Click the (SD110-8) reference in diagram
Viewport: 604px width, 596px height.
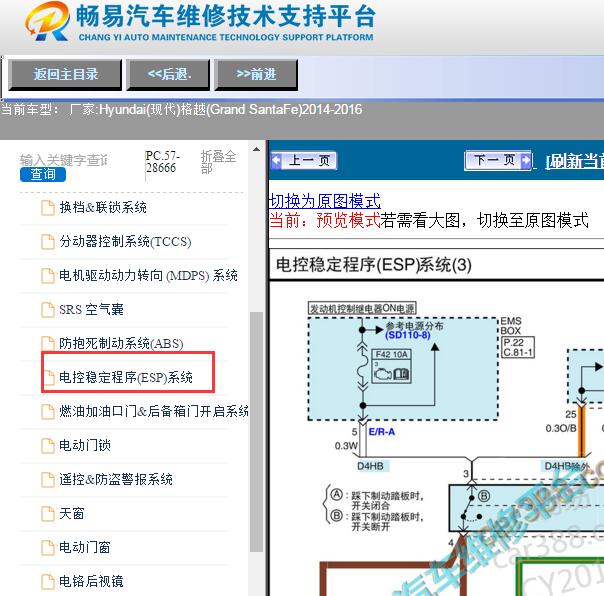[x=408, y=335]
